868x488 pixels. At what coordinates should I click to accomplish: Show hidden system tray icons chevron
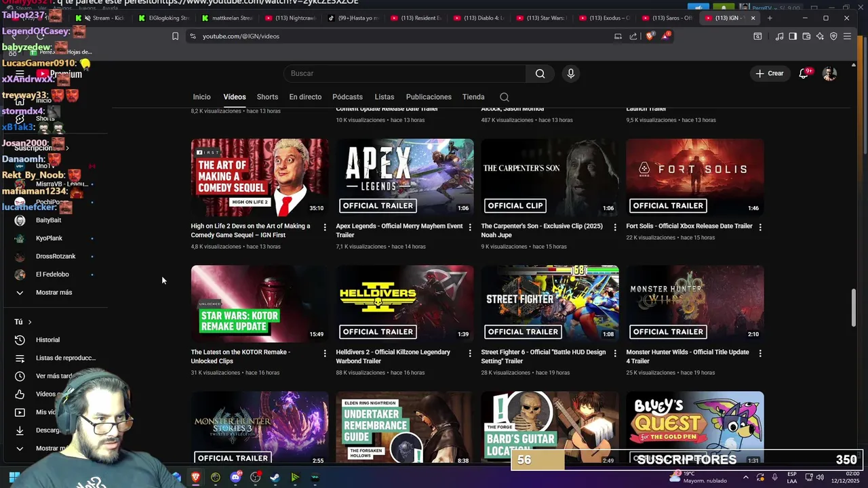[x=745, y=477]
